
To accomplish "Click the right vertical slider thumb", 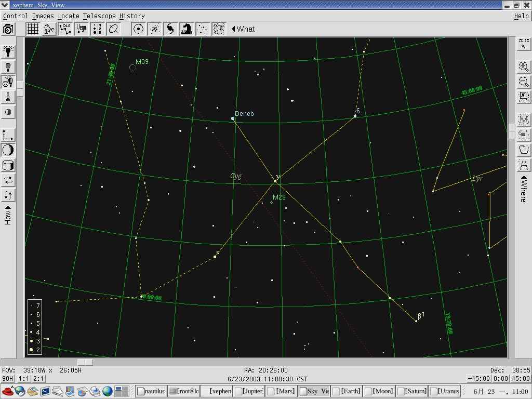I will pyautogui.click(x=512, y=131).
